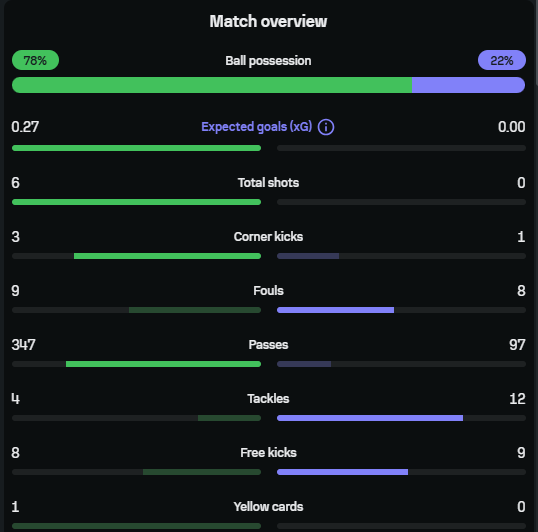Screen dimensions: 538x532
Task: Click the purple Tackles bar
Action: coord(370,418)
